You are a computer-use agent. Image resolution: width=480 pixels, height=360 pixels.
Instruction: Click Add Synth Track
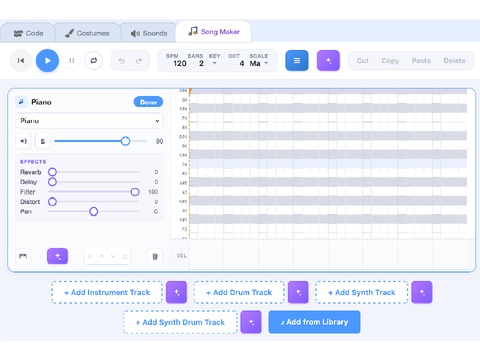(362, 292)
